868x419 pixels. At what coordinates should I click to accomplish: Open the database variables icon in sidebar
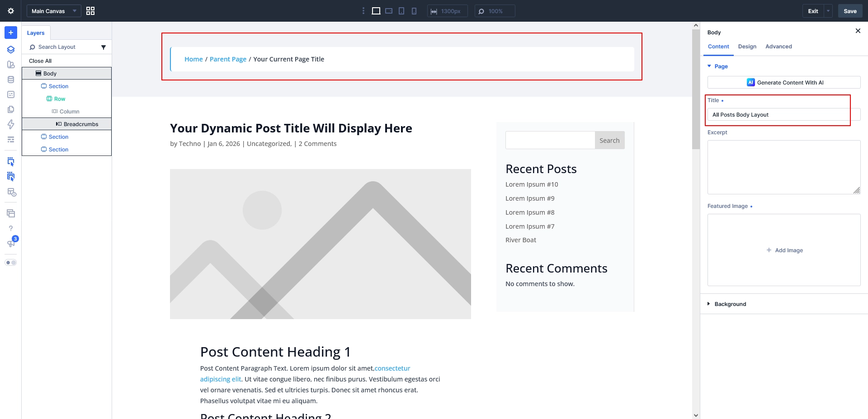(x=11, y=80)
